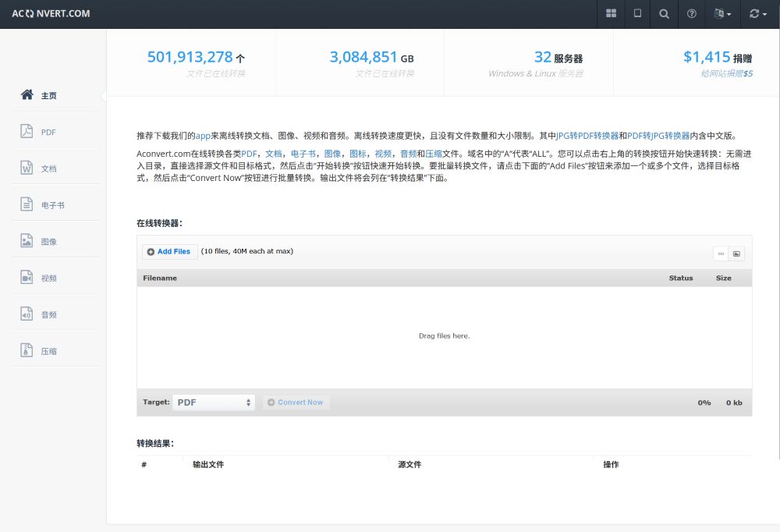
Task: Click the tablet/mobile icon in top bar
Action: (637, 14)
